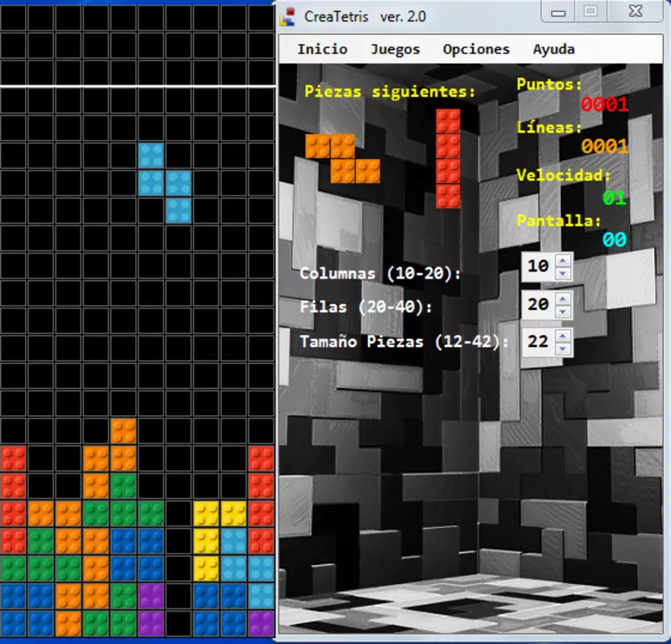Click the orange Z-shaped next piece preview
671x644 pixels.
(x=342, y=159)
